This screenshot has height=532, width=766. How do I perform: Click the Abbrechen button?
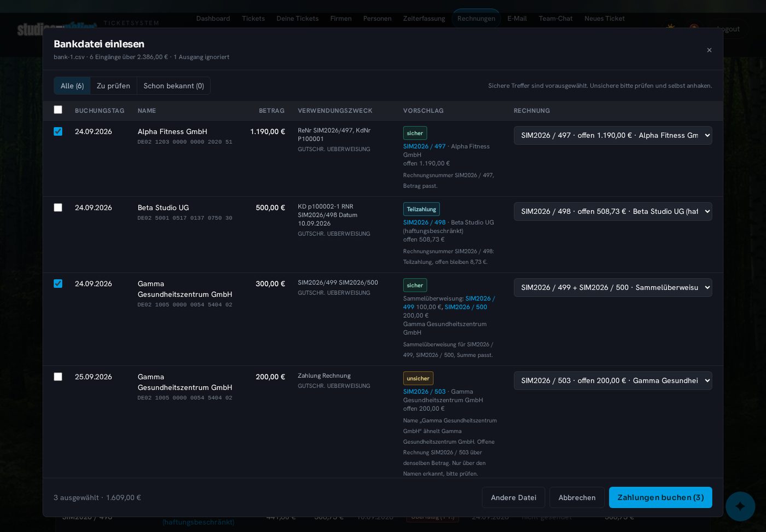[577, 498]
